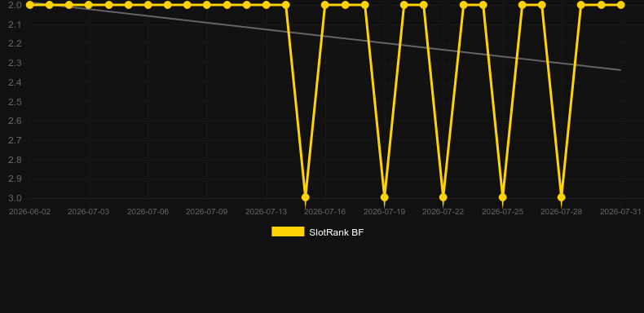Select the 3.0 data point above 2026-07-28

coord(562,197)
